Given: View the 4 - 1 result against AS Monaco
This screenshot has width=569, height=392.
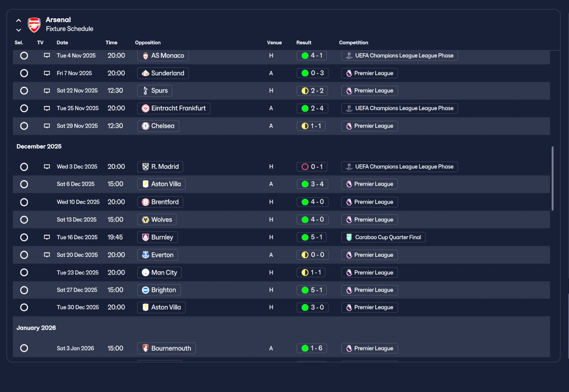Looking at the screenshot, I should (312, 56).
